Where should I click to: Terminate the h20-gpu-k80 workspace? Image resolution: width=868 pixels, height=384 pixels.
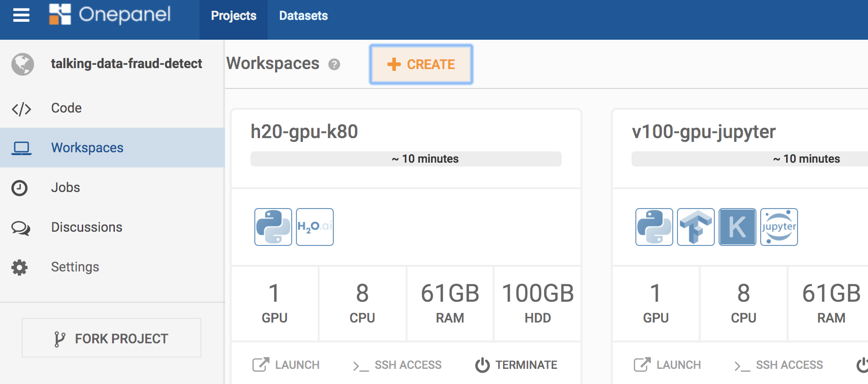[x=516, y=365]
